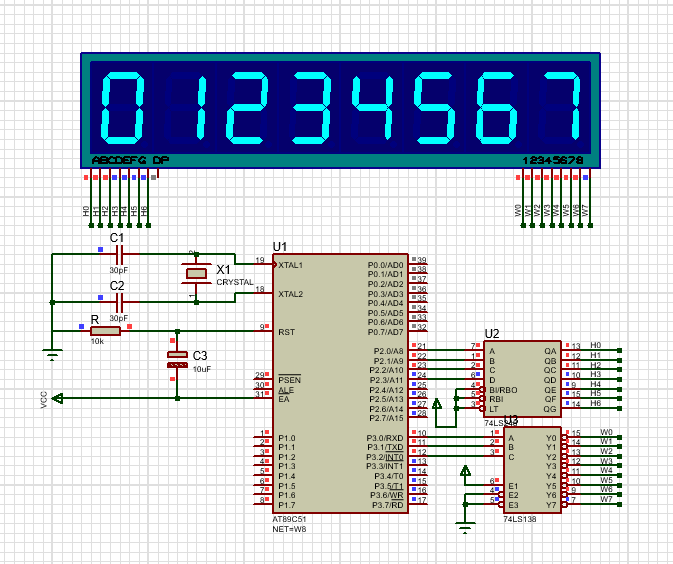673x564 pixels.
Task: Click the ABCDEFG DP label on the display
Action: click(x=130, y=161)
